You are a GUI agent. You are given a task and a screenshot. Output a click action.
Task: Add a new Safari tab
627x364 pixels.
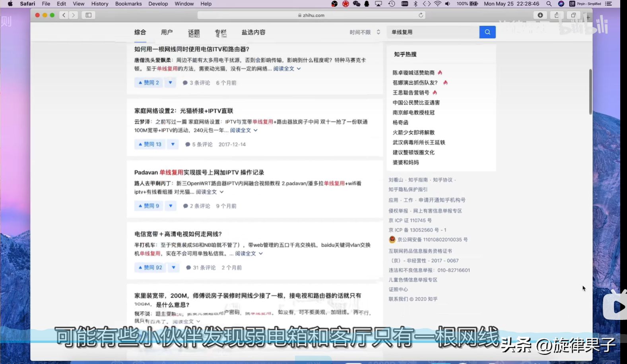tap(588, 17)
